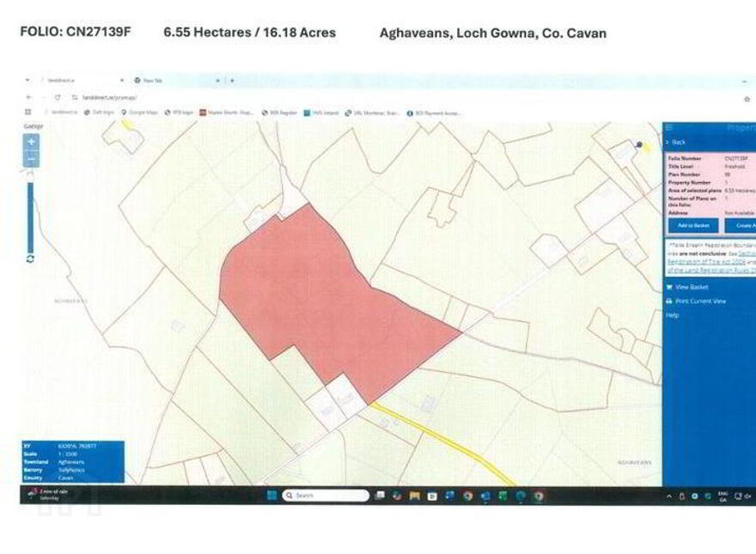Click Back in the property panel
This screenshot has width=756, height=554.
point(675,143)
